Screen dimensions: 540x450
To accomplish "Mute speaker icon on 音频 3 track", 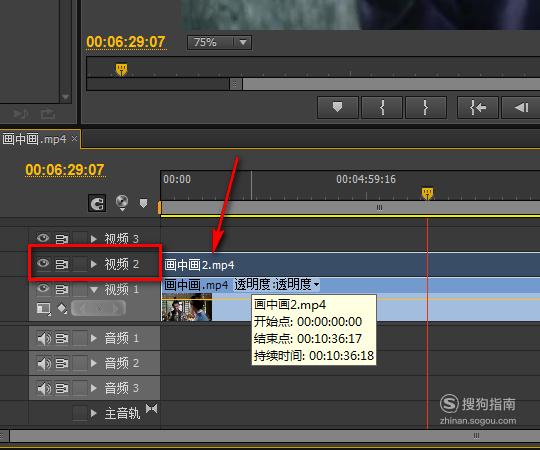I will click(x=44, y=388).
